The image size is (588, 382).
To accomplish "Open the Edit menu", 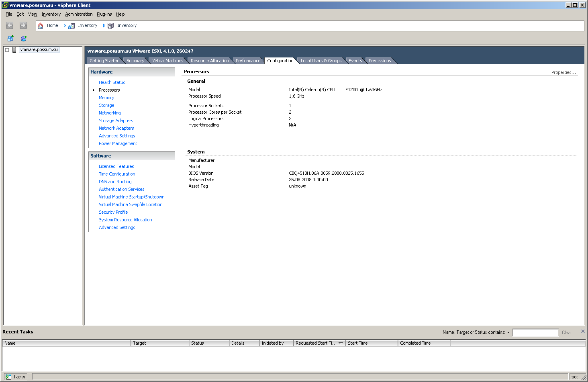I will click(x=20, y=14).
